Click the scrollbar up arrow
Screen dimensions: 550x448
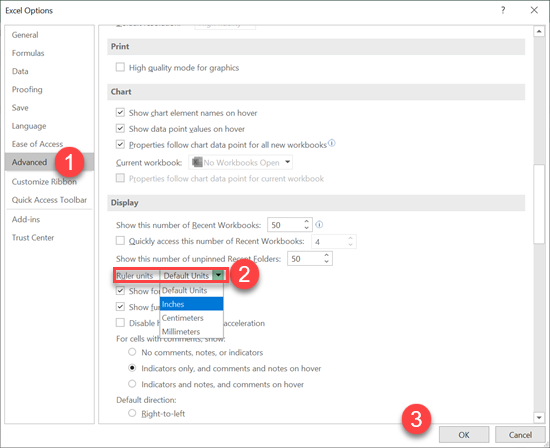[x=539, y=32]
